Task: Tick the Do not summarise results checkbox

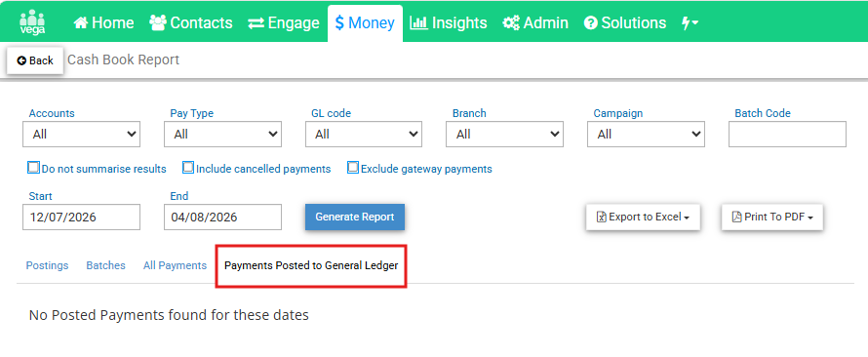Action: point(34,168)
